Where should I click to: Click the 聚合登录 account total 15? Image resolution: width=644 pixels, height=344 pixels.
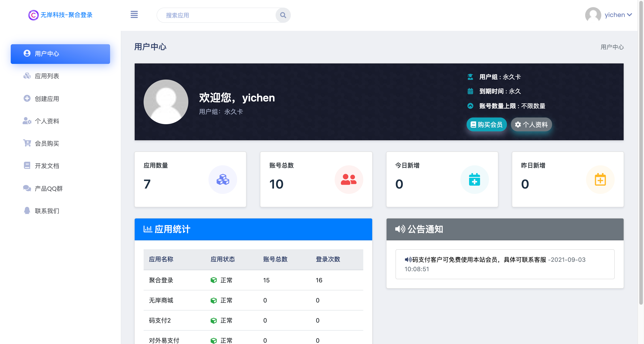click(x=266, y=280)
